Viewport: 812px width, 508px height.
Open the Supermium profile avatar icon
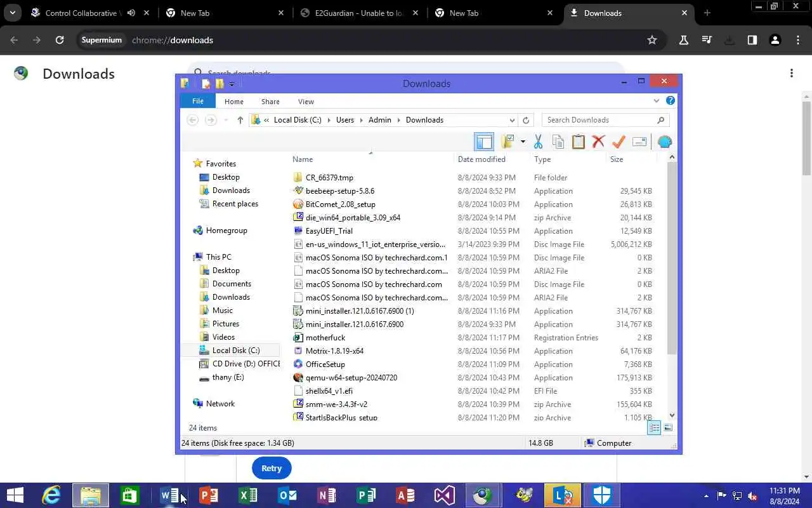[x=775, y=40]
